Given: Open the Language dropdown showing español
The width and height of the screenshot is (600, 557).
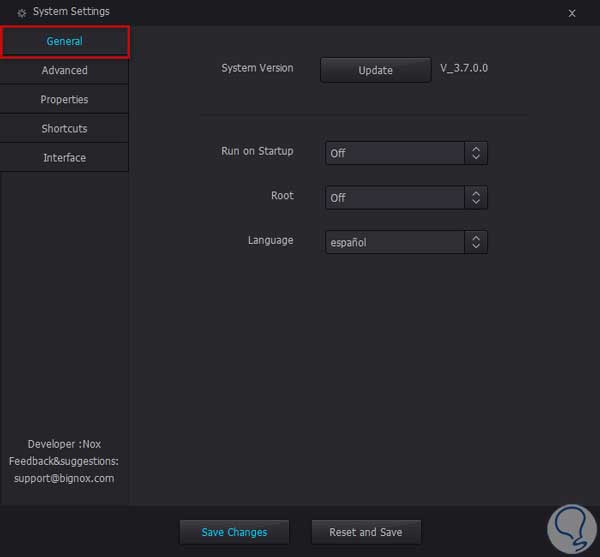Looking at the screenshot, I should pyautogui.click(x=406, y=242).
